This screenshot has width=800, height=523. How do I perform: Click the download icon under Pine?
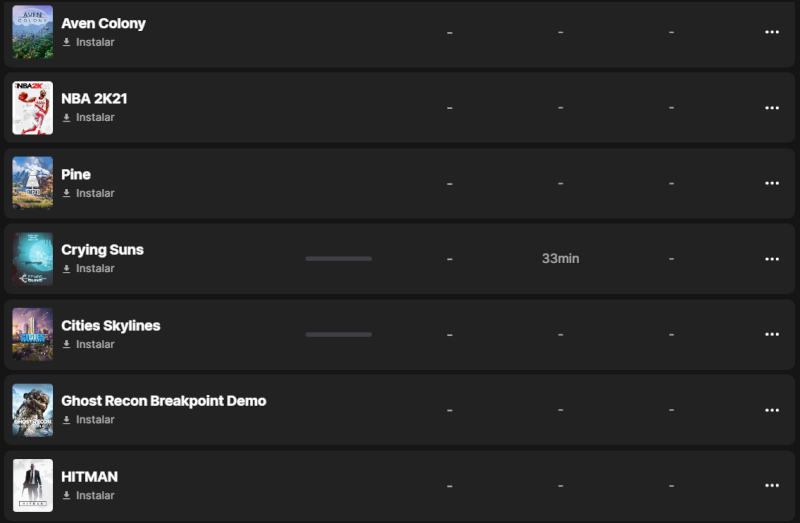[67, 193]
